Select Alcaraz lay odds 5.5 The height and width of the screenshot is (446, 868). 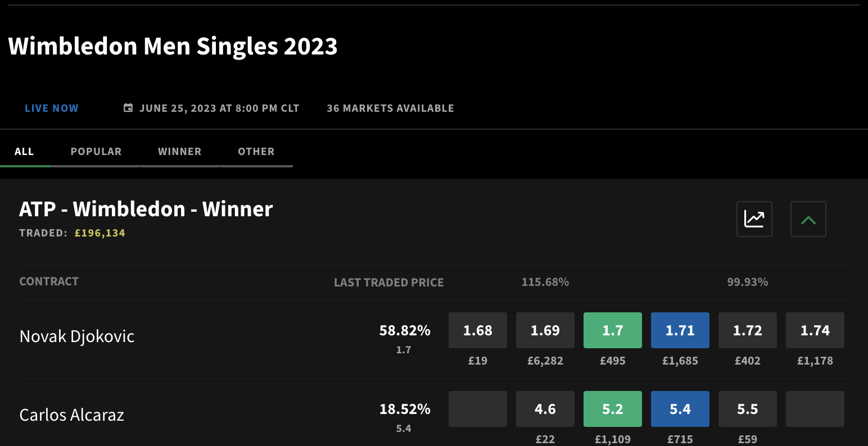click(x=748, y=409)
